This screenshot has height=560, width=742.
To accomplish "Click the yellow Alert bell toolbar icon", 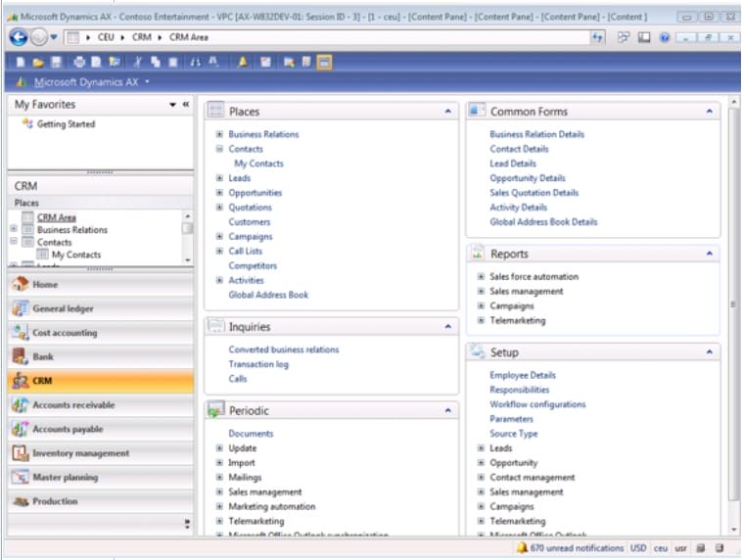I will pos(243,62).
